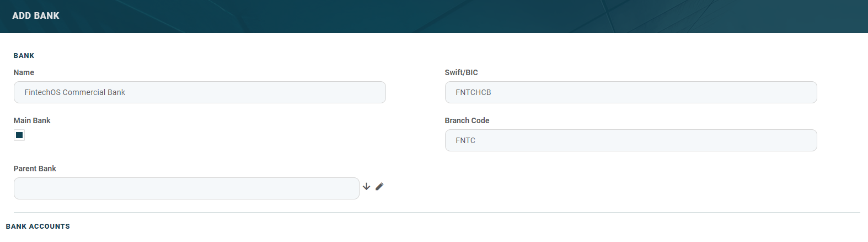Click the FNTC value text
This screenshot has height=242, width=868.
[x=465, y=140]
